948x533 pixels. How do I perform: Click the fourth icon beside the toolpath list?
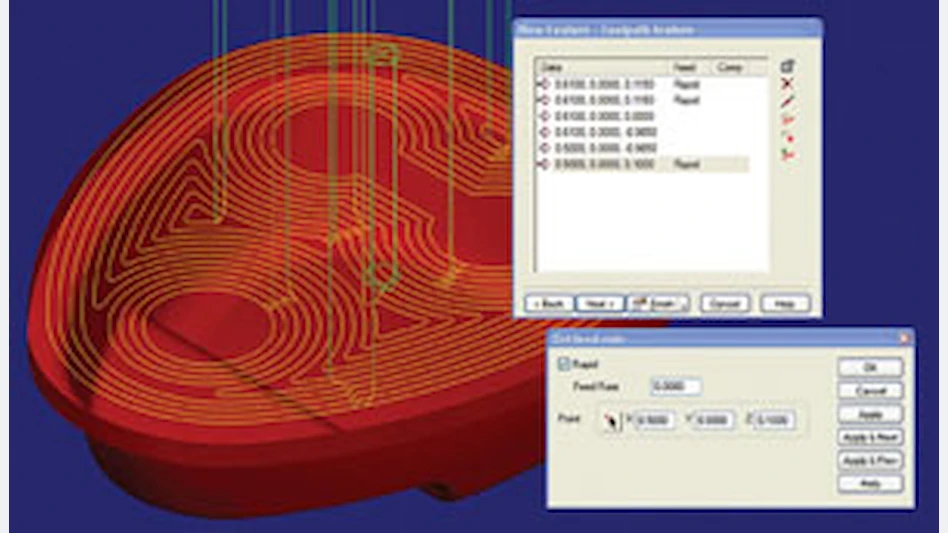point(788,119)
